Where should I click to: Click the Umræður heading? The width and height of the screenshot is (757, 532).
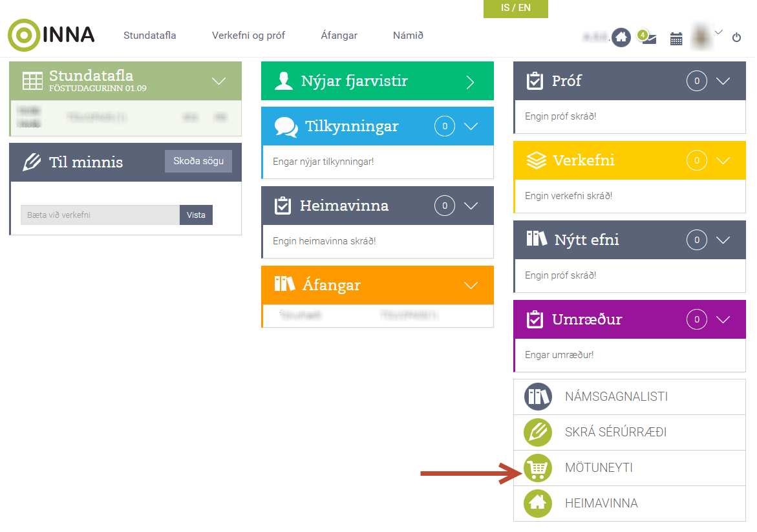coord(587,319)
